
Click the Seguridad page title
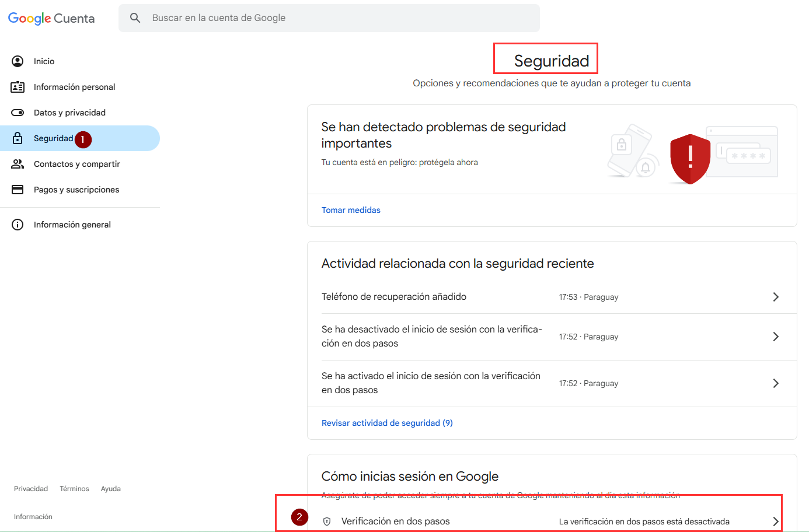[552, 61]
